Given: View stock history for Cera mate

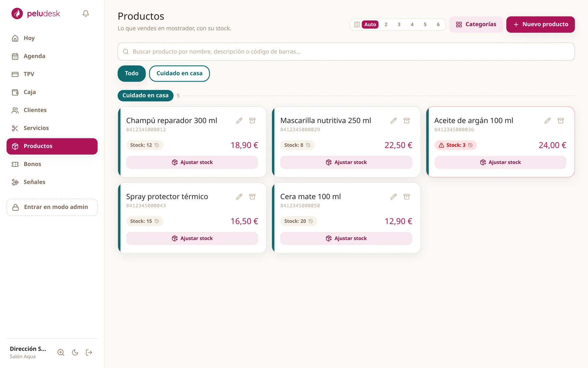Looking at the screenshot, I should (311, 221).
